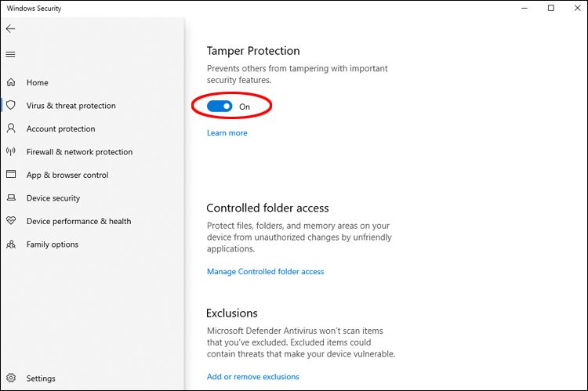588x391 pixels.
Task: Collapse the hamburger navigation menu
Action: pos(10,55)
